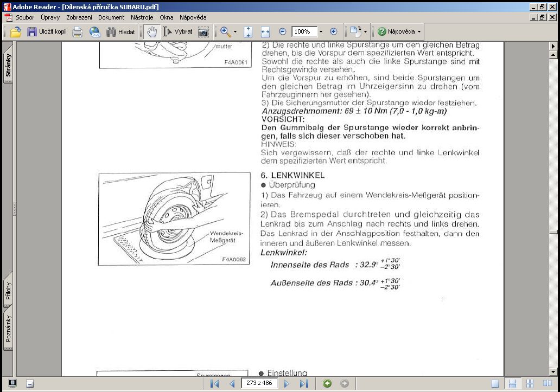Open the Nápověda menu in menu bar
Image resolution: width=560 pixels, height=392 pixels.
pos(193,17)
